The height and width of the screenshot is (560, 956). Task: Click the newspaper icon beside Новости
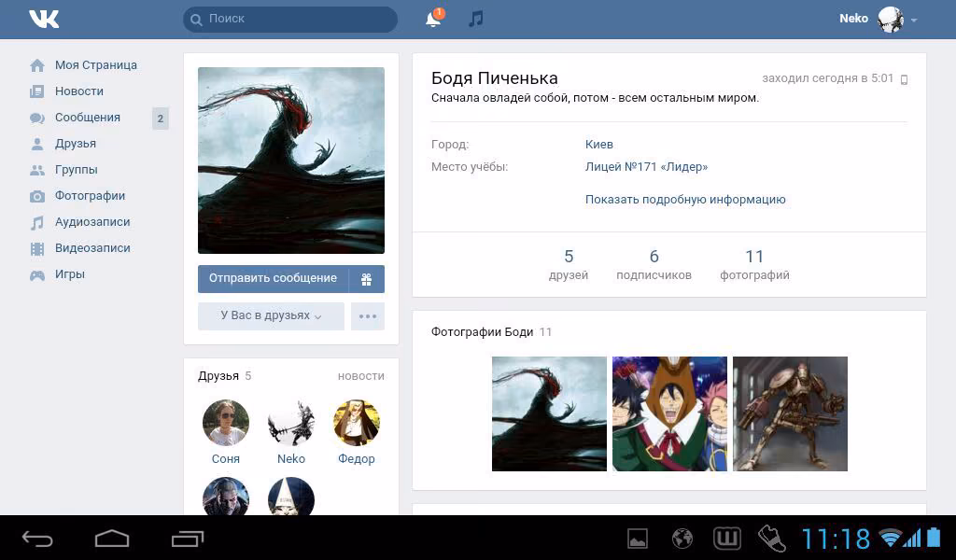(37, 91)
